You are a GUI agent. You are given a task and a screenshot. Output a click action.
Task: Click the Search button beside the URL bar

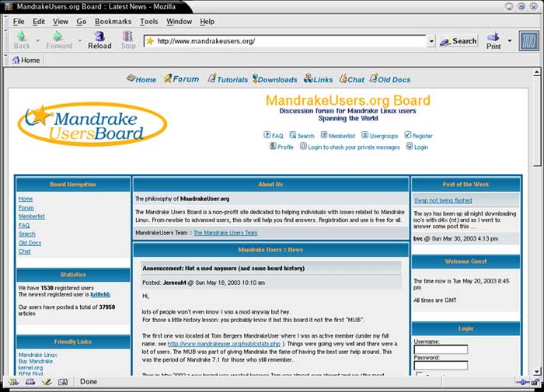458,41
